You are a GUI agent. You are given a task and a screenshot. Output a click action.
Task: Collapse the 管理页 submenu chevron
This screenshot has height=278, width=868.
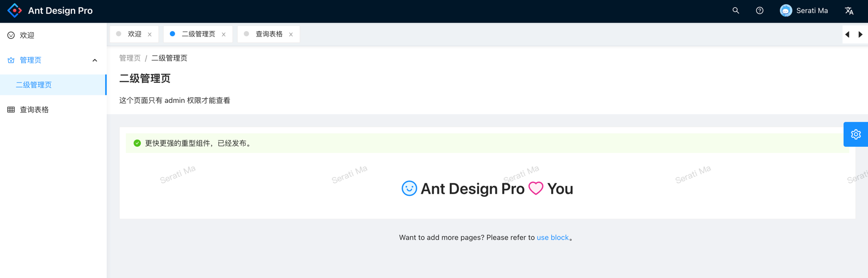tap(95, 60)
